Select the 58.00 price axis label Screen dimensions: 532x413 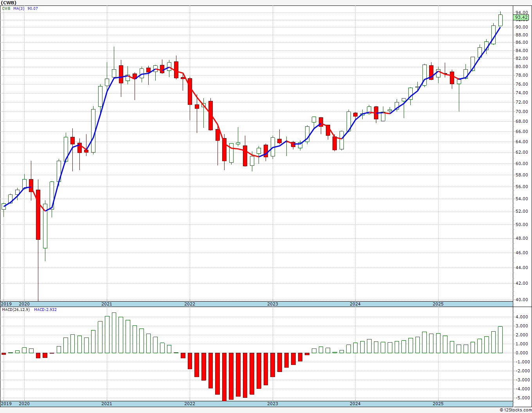[522, 175]
